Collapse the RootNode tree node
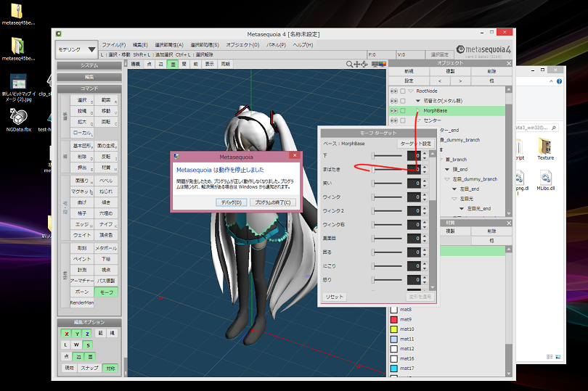Viewport: 588px width, 391px height. (x=411, y=91)
